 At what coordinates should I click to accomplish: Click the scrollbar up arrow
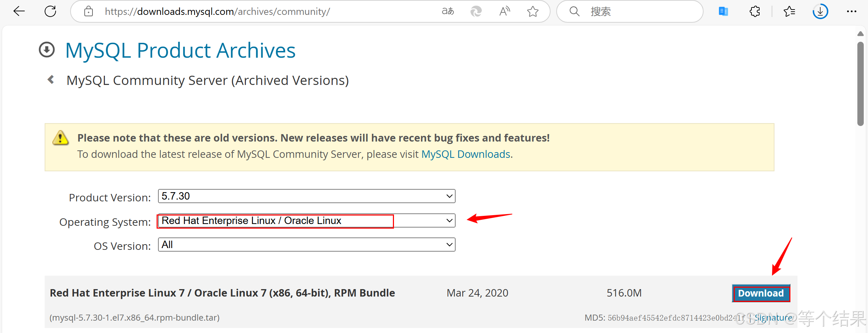861,34
